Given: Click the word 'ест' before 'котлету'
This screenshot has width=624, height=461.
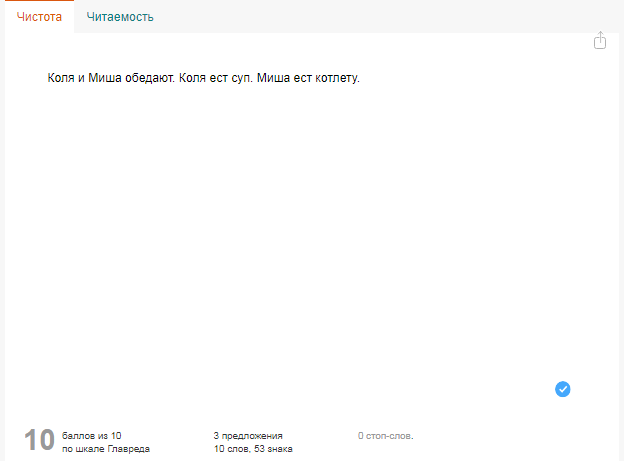Looking at the screenshot, I should pos(300,78).
